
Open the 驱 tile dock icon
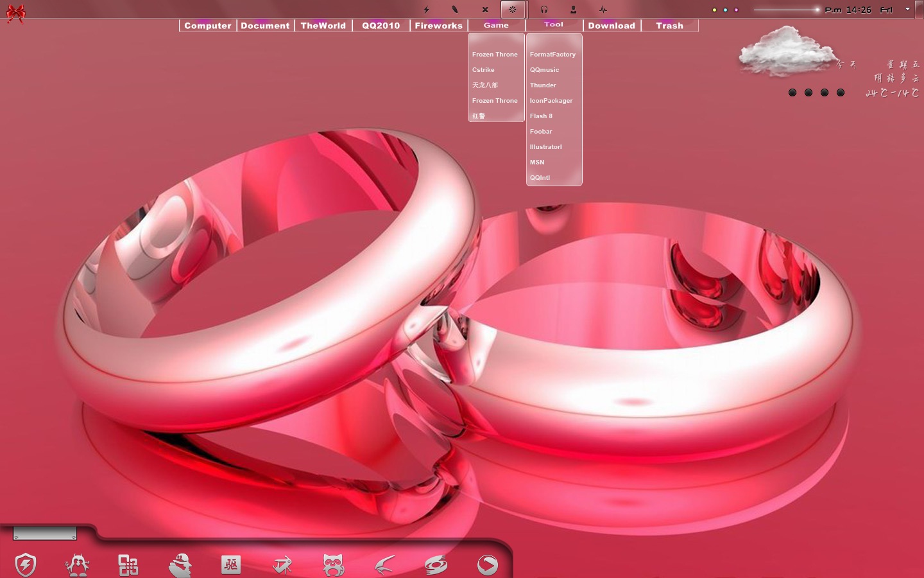[x=231, y=565]
